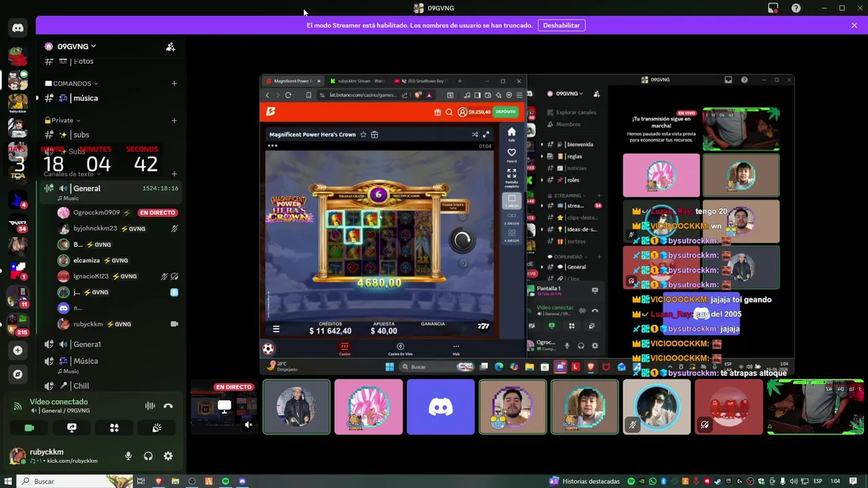Click reload icon in streamed browser toolbar
Viewport: 868px width, 488px height.
288,95
